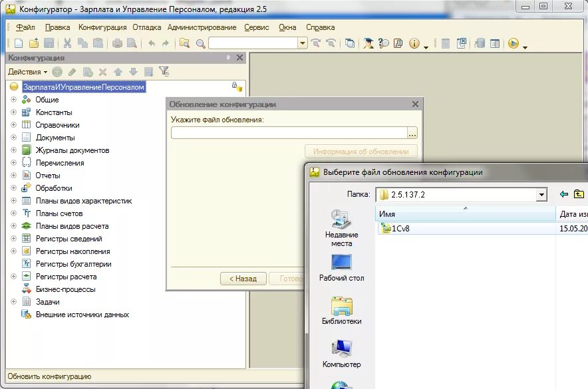
Task: Click the Cut scissors icon
Action: [x=67, y=43]
